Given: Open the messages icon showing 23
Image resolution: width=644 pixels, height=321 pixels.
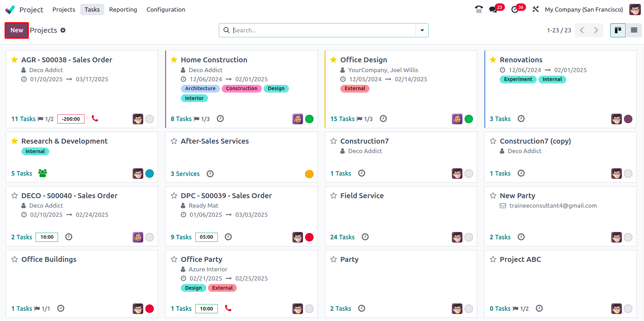Looking at the screenshot, I should 493,10.
